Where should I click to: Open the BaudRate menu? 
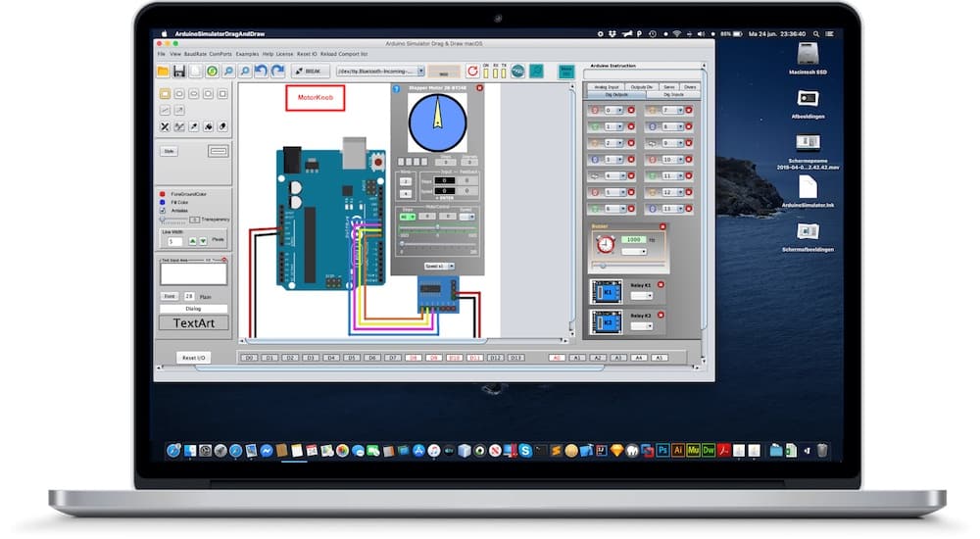[x=195, y=55]
